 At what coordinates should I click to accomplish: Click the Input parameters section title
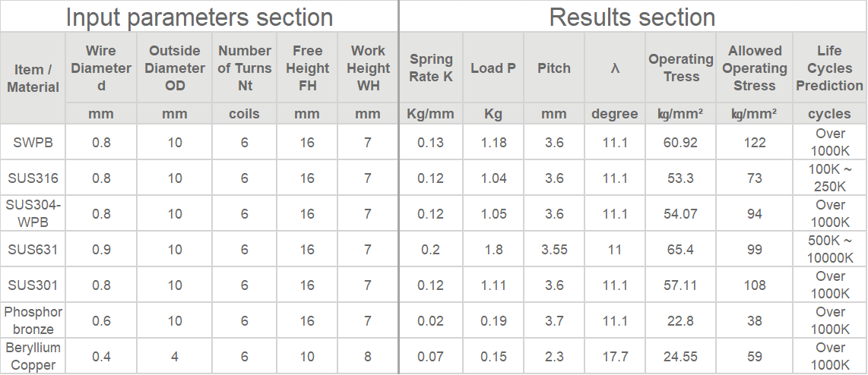click(x=199, y=17)
